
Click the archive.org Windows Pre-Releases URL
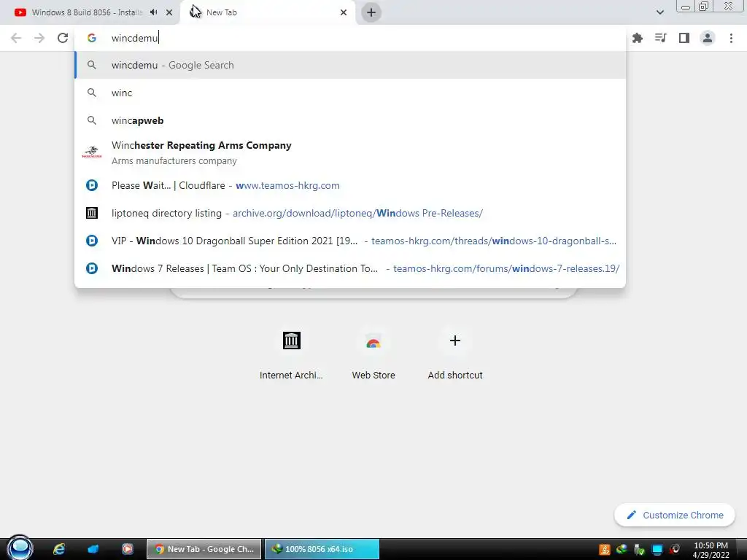pos(357,213)
